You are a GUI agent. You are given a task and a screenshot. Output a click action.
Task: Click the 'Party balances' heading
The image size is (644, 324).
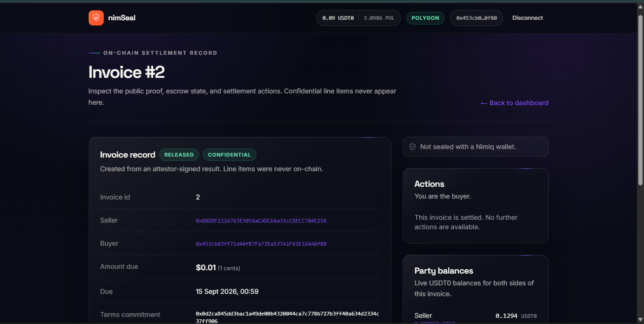(444, 271)
